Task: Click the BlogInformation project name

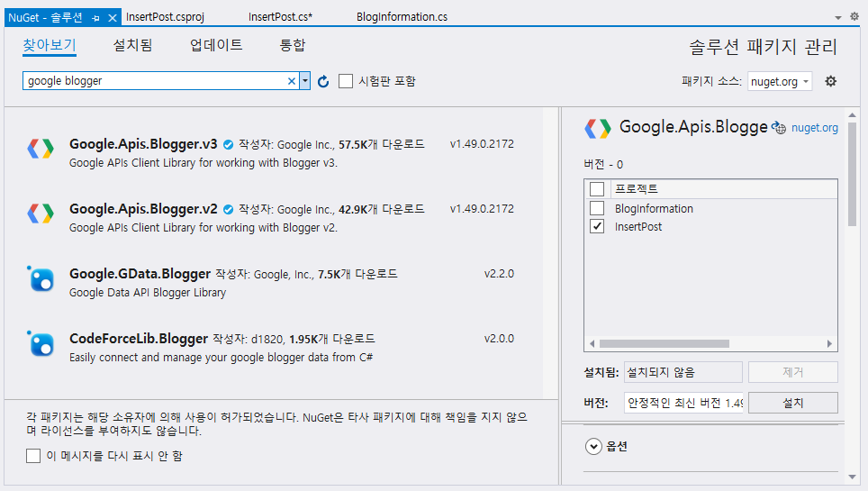Action: 654,208
